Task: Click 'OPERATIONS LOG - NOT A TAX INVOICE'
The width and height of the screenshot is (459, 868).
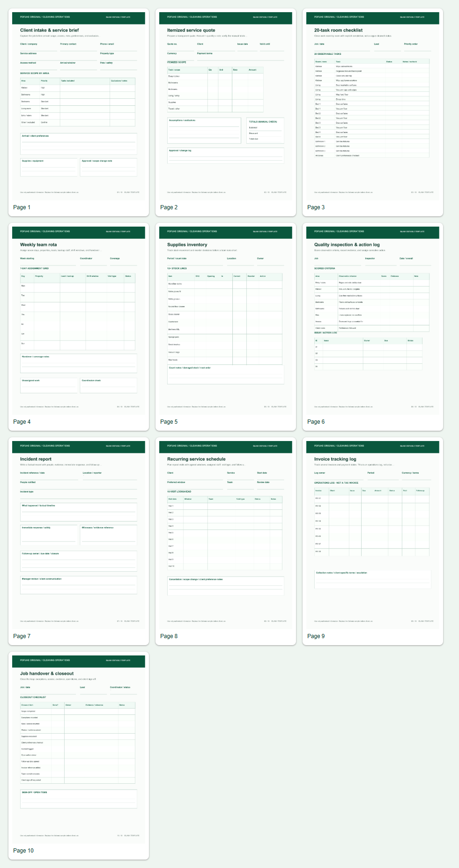Action: (336, 483)
